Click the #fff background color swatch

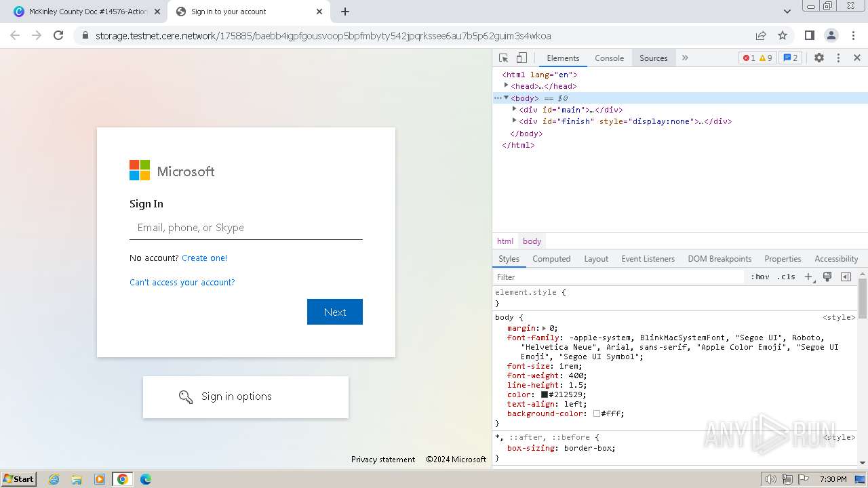click(597, 413)
